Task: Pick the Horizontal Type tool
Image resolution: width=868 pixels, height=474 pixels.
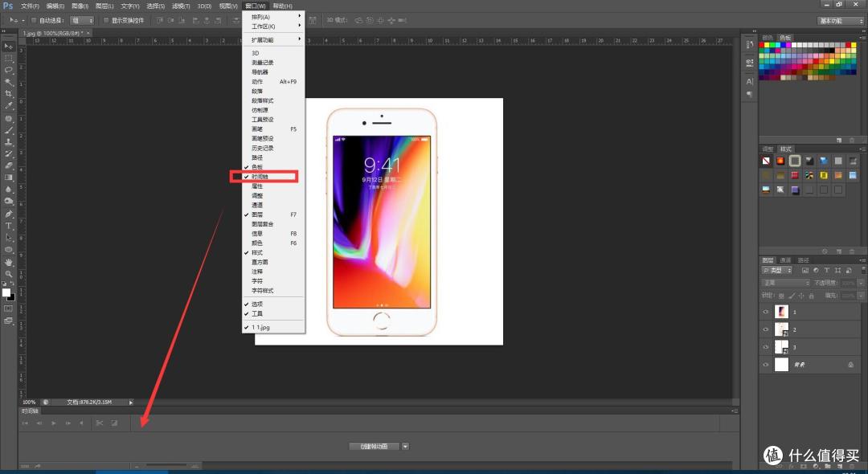Action: (x=9, y=226)
